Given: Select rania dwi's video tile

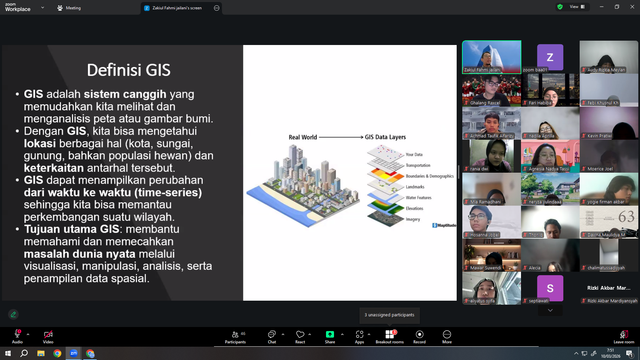Looking at the screenshot, I should tap(491, 156).
